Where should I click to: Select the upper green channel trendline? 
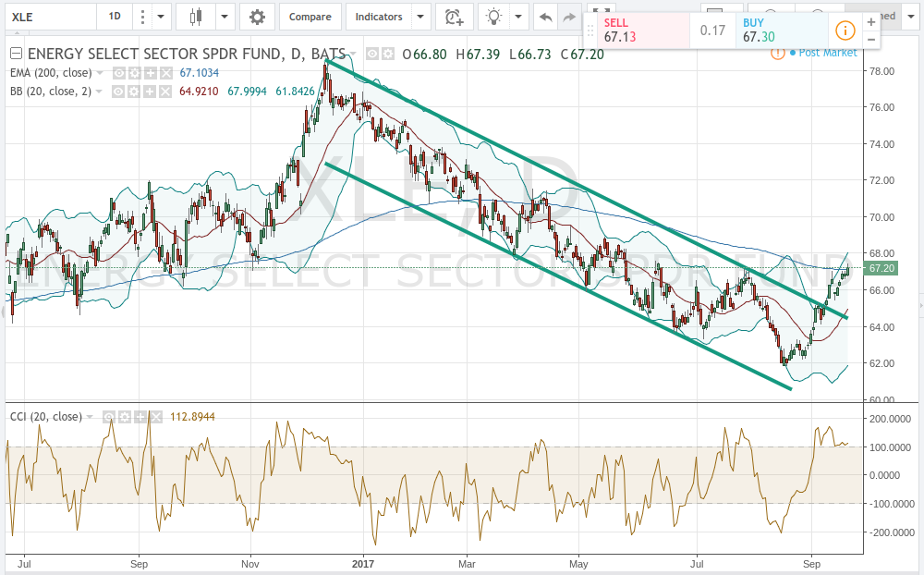[x=587, y=190]
